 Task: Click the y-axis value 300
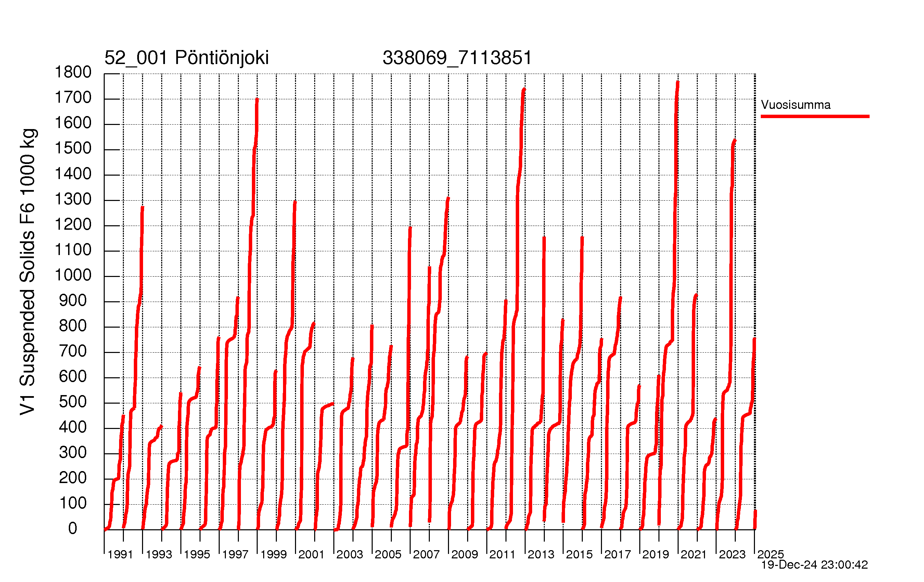[x=73, y=453]
